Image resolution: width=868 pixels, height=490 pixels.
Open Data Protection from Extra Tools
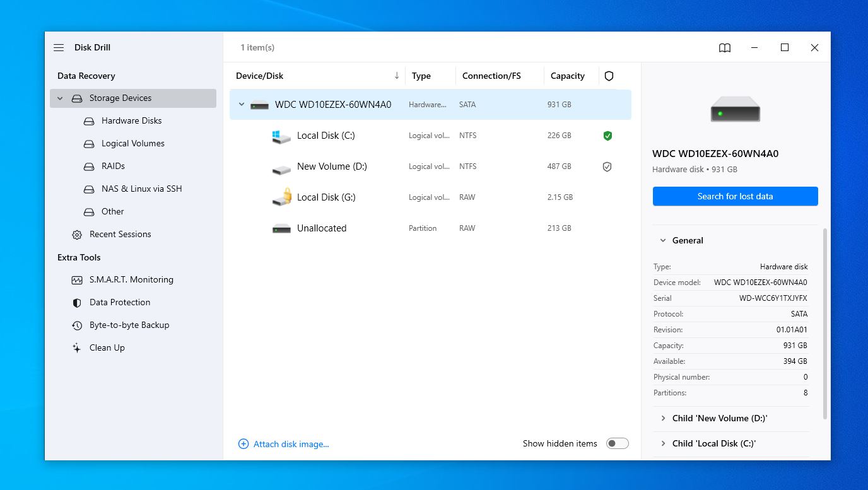coord(120,302)
